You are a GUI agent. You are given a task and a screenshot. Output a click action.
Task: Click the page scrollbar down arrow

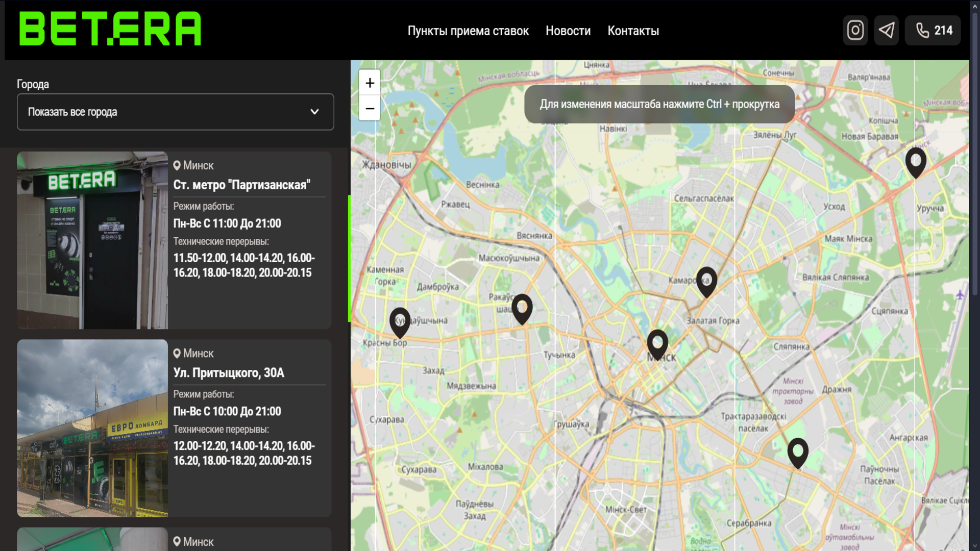coord(975,546)
